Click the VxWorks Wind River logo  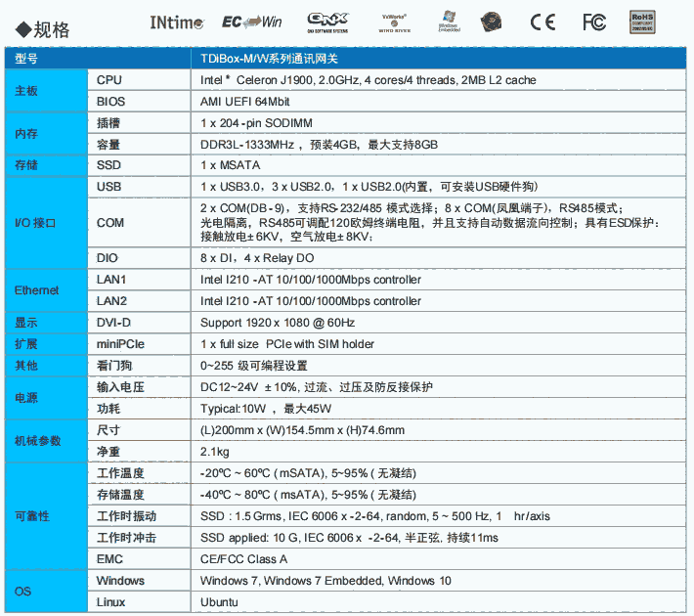pyautogui.click(x=393, y=22)
